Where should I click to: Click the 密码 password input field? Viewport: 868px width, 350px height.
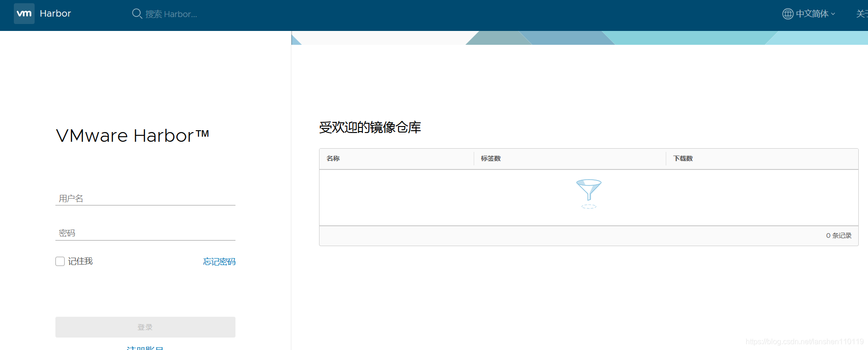(145, 233)
